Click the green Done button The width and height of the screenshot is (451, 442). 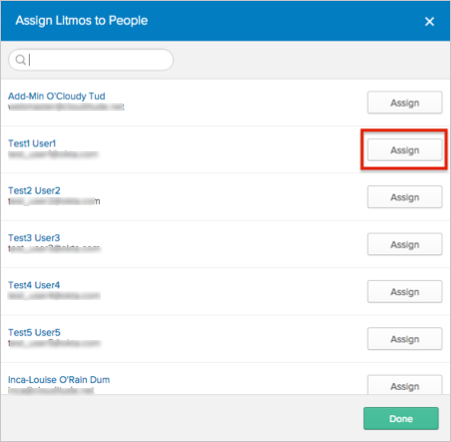pos(401,418)
